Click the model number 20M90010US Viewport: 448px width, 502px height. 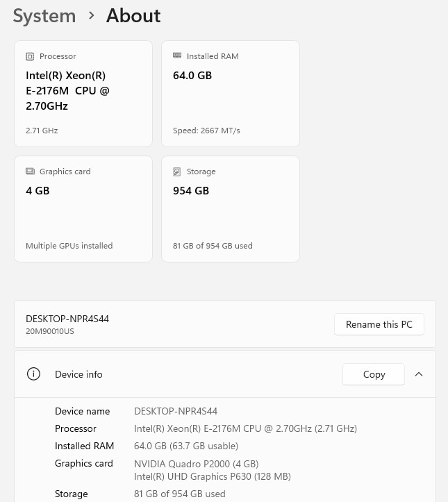coord(49,331)
